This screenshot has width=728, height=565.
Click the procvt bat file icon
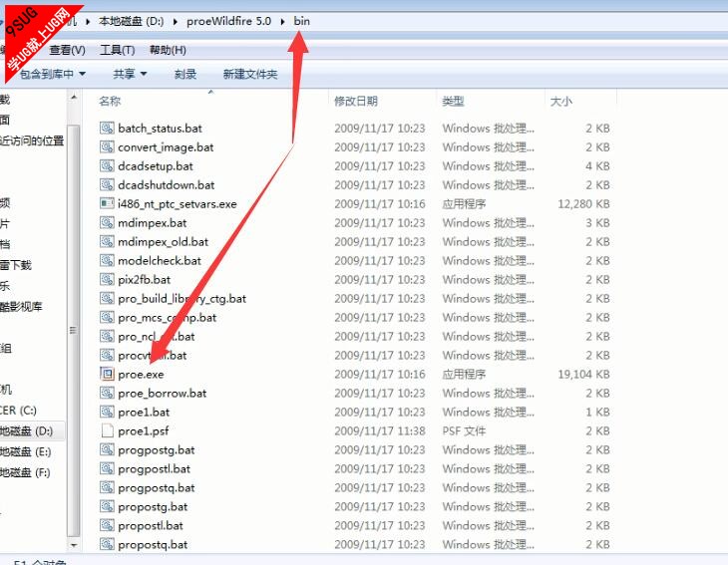pos(107,355)
